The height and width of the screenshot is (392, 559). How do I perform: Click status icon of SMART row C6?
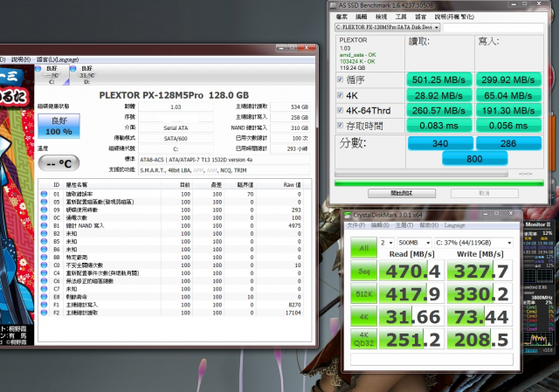pyautogui.click(x=45, y=281)
